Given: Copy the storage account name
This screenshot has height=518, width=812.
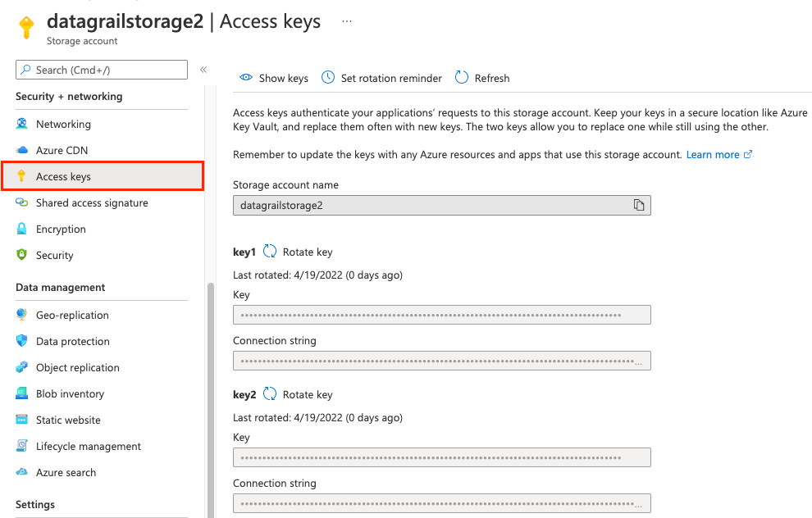Looking at the screenshot, I should (639, 205).
